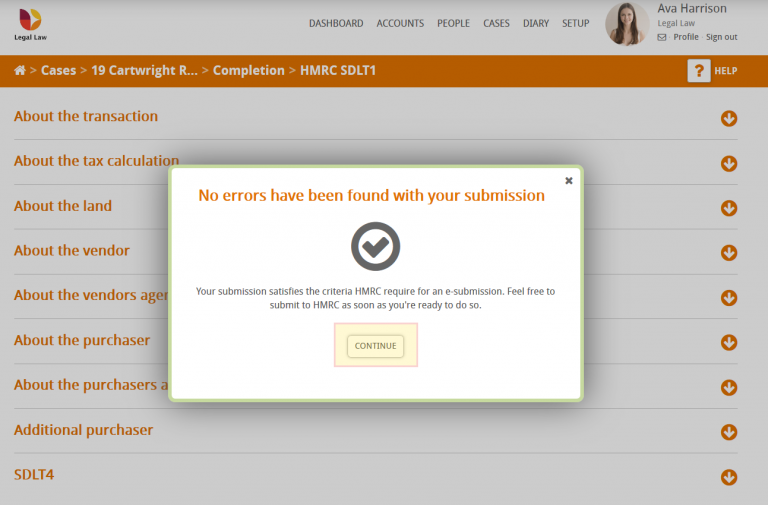The height and width of the screenshot is (505, 768).
Task: Open the Diary menu
Action: pos(536,24)
